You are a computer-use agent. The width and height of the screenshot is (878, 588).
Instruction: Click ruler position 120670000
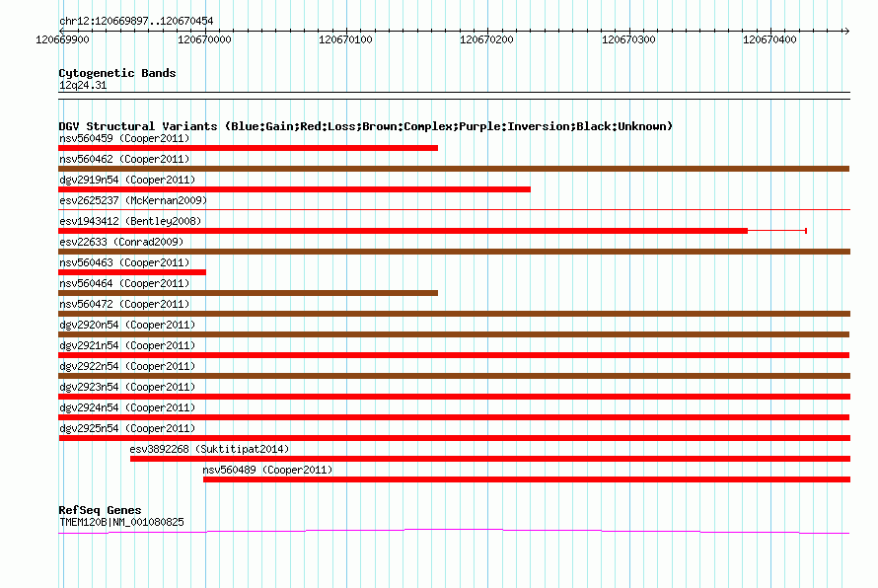click(204, 39)
